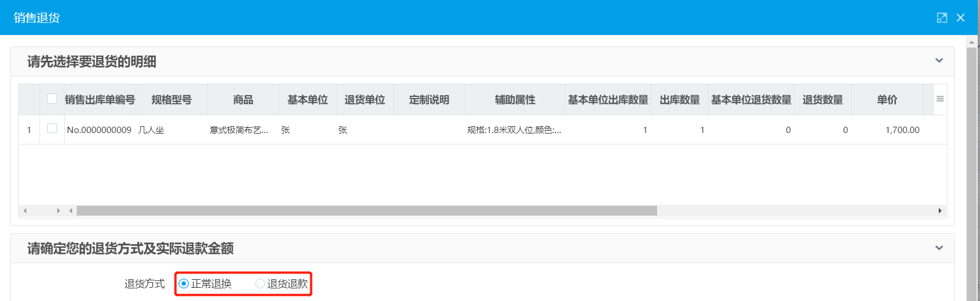The image size is (980, 301).
Task: Click the 1,700.00 unit price cell
Action: [887, 130]
